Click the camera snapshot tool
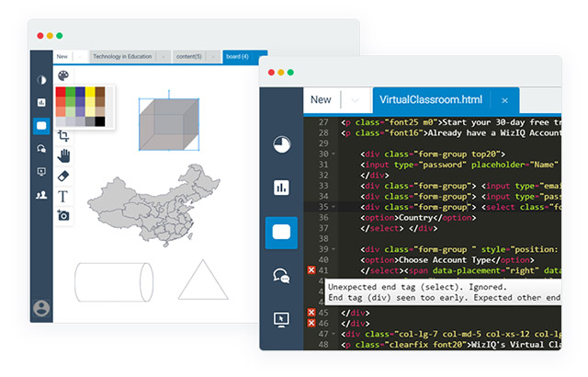The image size is (588, 377). pyautogui.click(x=63, y=215)
